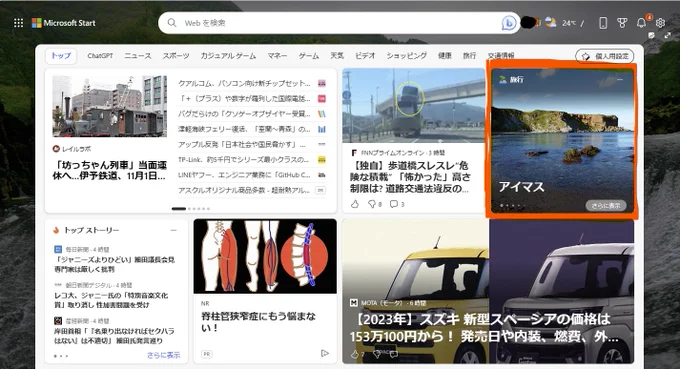
Task: Open the app launcher grid icon
Action: click(18, 23)
